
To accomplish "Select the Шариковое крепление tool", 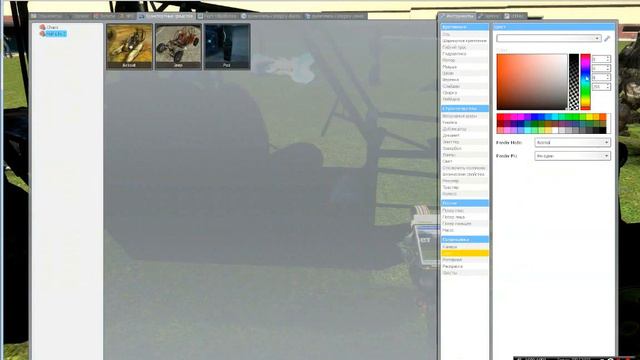I will tap(464, 41).
